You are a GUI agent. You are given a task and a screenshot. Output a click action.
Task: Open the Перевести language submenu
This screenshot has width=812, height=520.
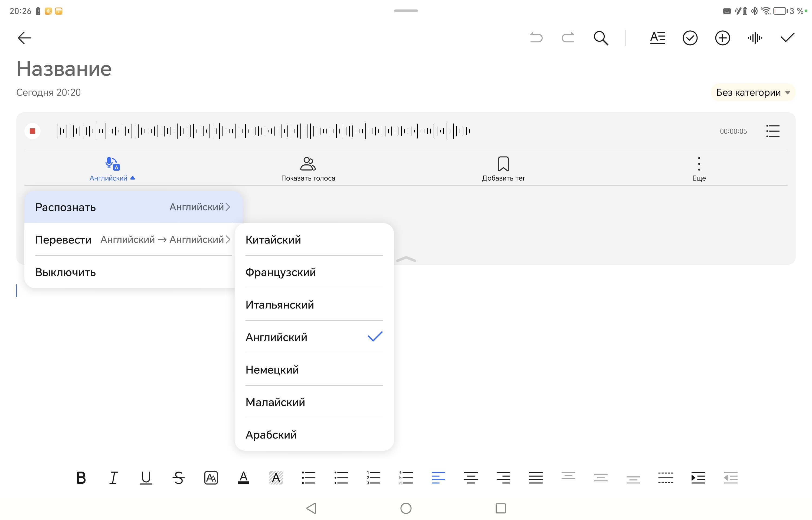tap(133, 239)
